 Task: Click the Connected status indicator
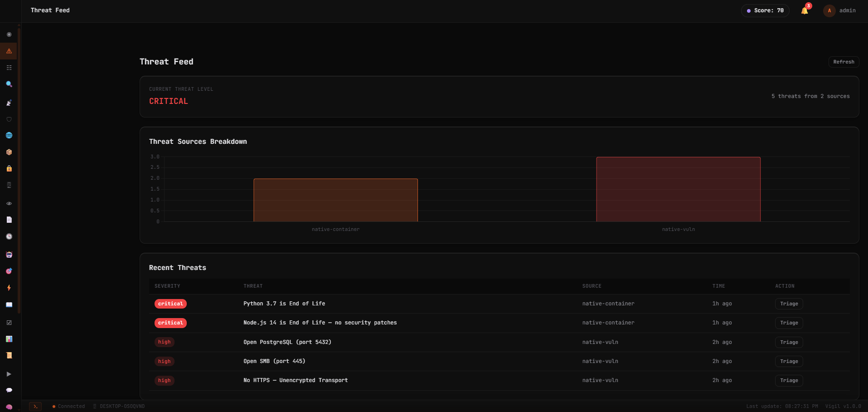point(68,407)
